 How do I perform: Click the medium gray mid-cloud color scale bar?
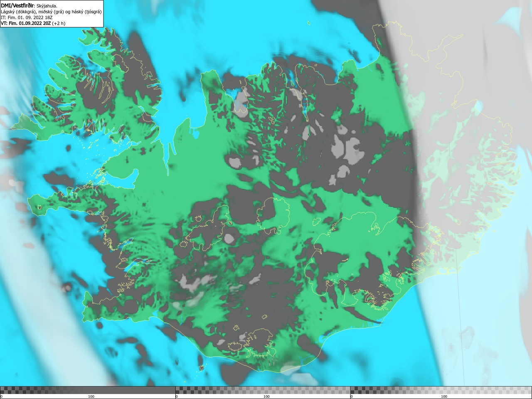pyautogui.click(x=263, y=390)
